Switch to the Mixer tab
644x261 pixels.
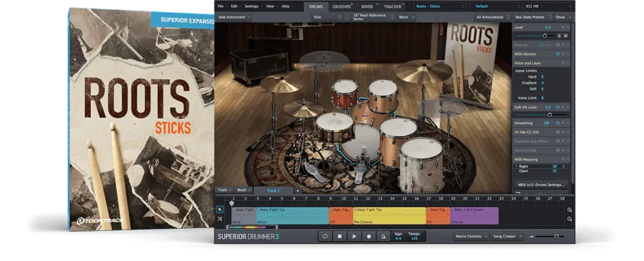pos(367,6)
